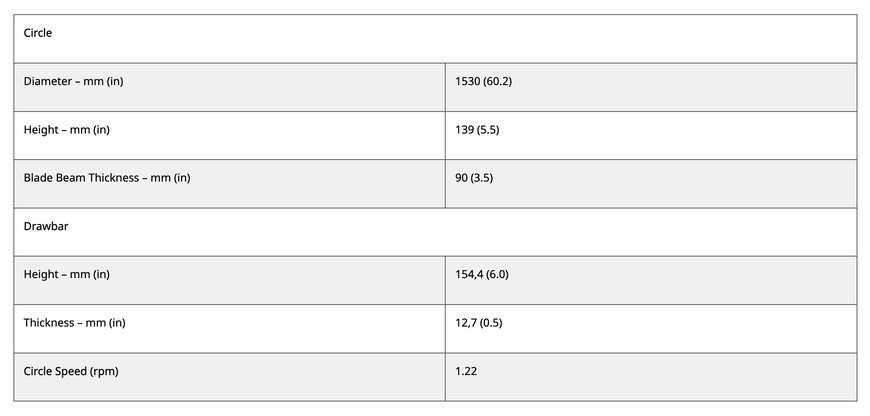Select the Drawbar section header row
Screen dimensions: 870x416
435,231
